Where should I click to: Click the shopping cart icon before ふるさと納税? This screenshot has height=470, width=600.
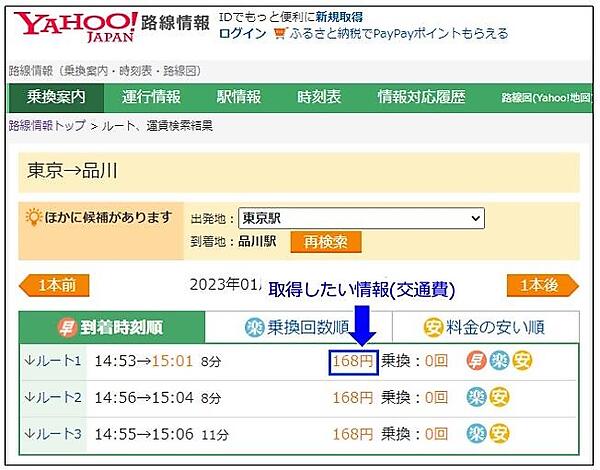pyautogui.click(x=280, y=34)
